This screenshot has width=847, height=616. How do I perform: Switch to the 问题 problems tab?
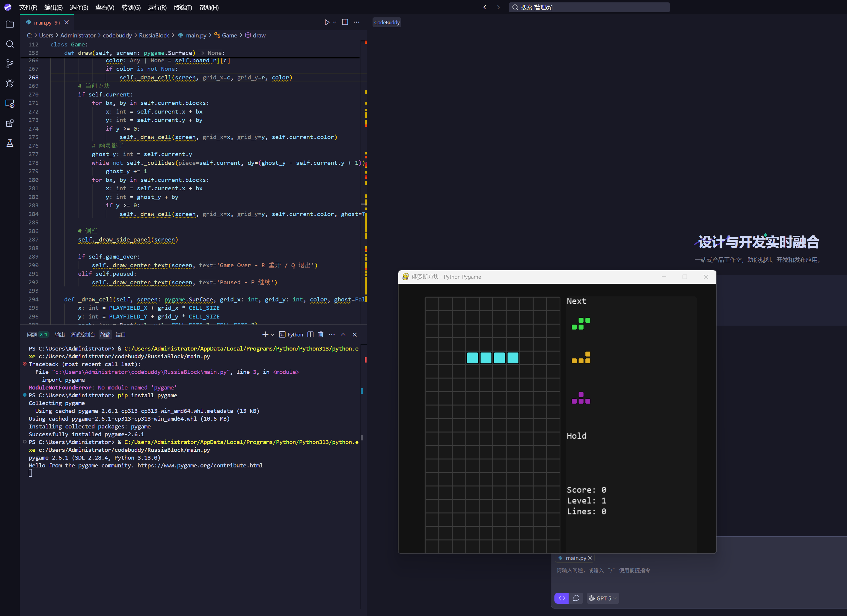(32, 334)
